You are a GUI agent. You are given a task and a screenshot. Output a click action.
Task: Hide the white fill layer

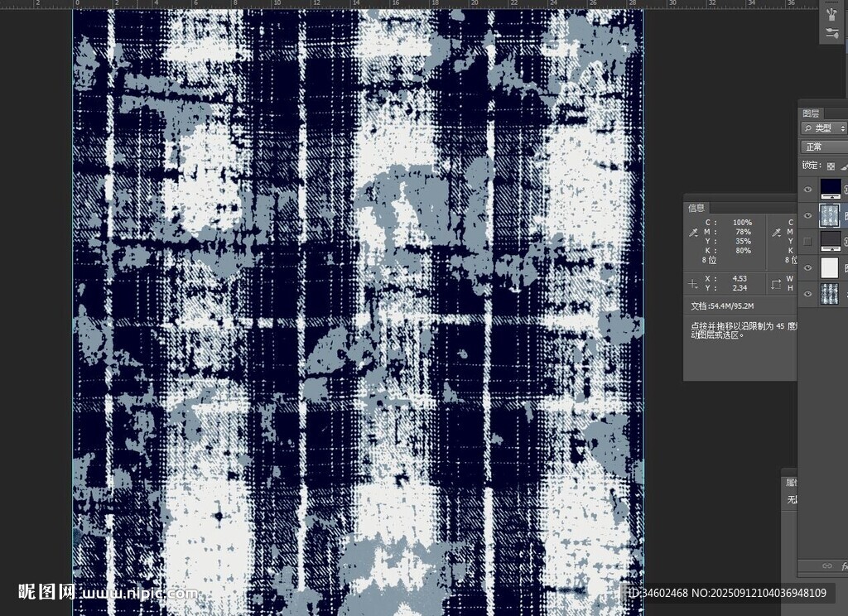[x=808, y=267]
